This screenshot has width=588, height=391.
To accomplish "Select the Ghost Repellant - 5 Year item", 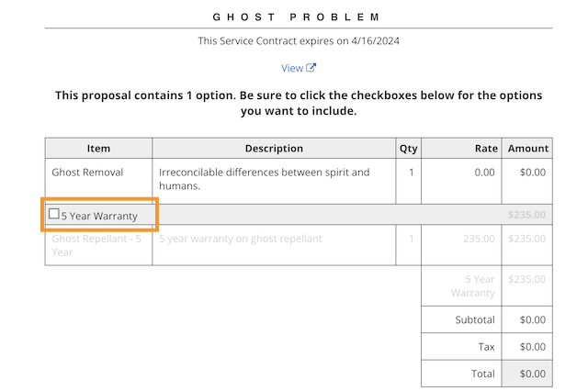I will coord(96,244).
